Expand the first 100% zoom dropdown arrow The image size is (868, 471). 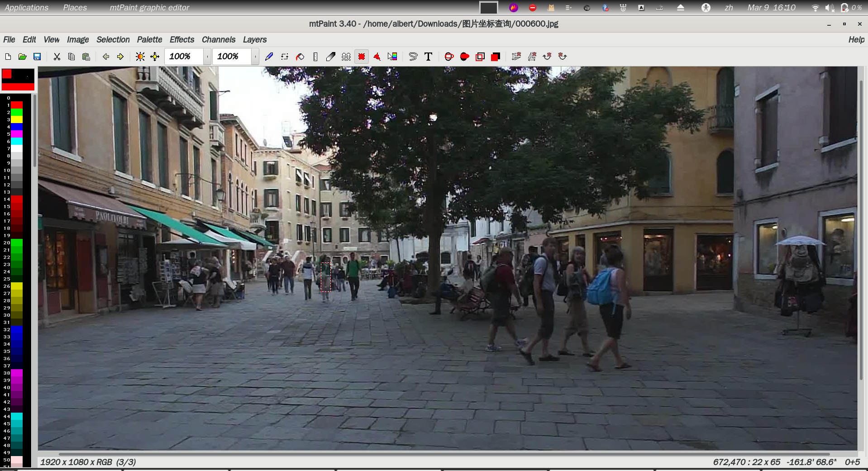click(207, 57)
